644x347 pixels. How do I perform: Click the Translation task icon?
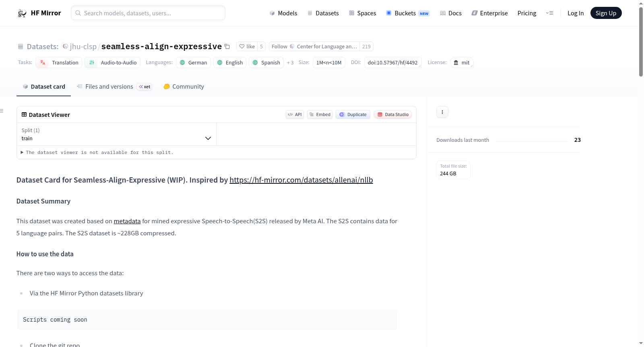pos(43,63)
